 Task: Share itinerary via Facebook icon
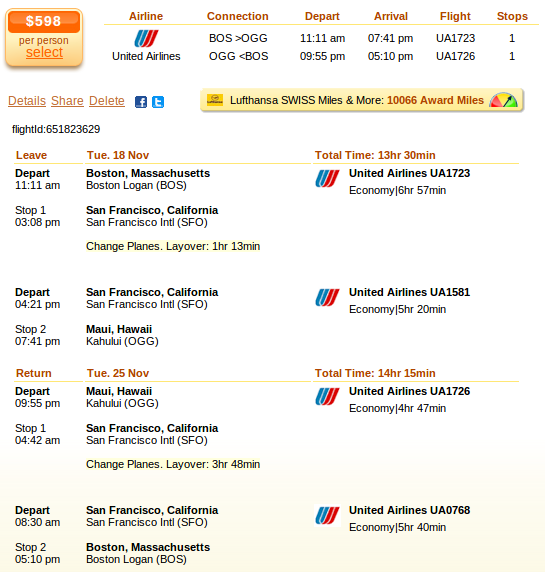141,102
